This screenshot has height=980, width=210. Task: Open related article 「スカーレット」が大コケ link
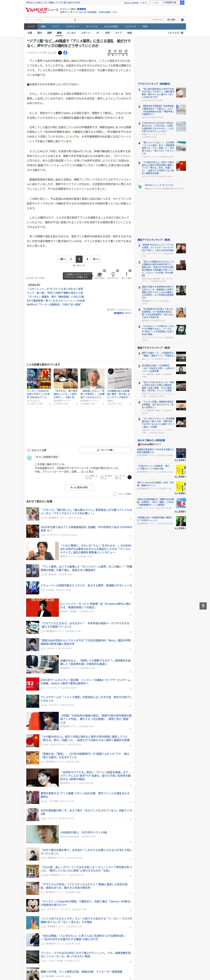click(x=55, y=289)
